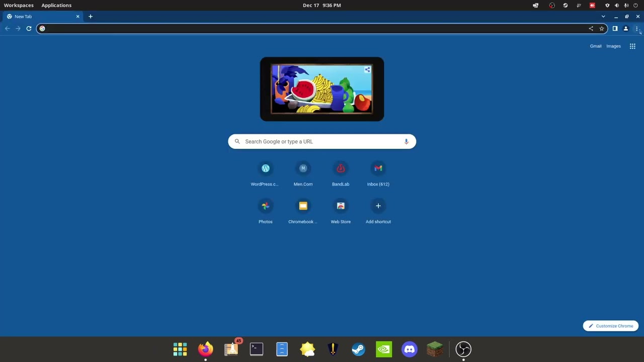
Task: Open the Chrome profile menu
Action: pyautogui.click(x=626, y=29)
